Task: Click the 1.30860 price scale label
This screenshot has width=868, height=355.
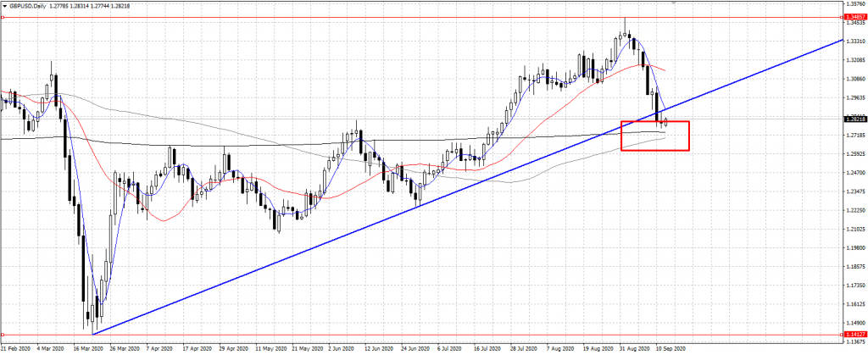Action: (x=854, y=79)
